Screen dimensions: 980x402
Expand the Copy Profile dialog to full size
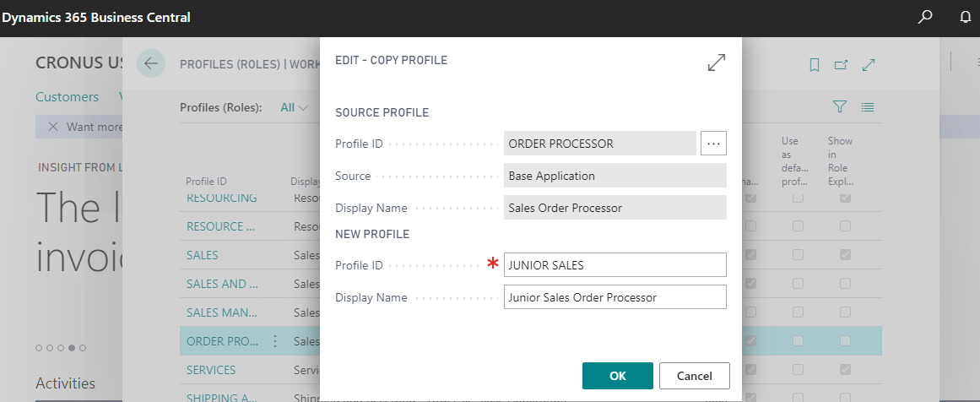716,62
